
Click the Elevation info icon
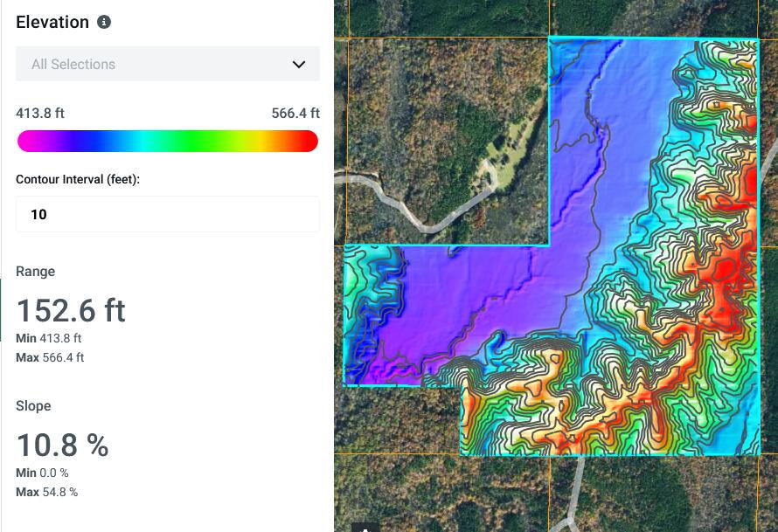click(104, 22)
